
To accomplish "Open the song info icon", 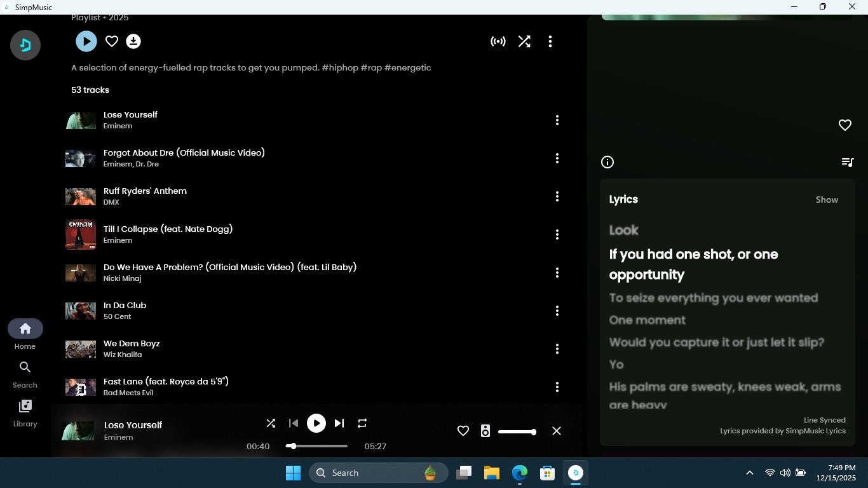I will (x=607, y=162).
